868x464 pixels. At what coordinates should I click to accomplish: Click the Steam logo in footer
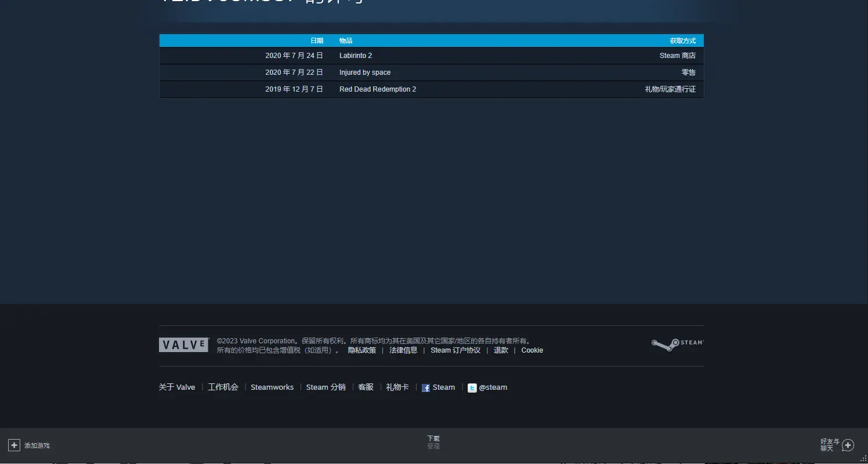pyautogui.click(x=677, y=345)
